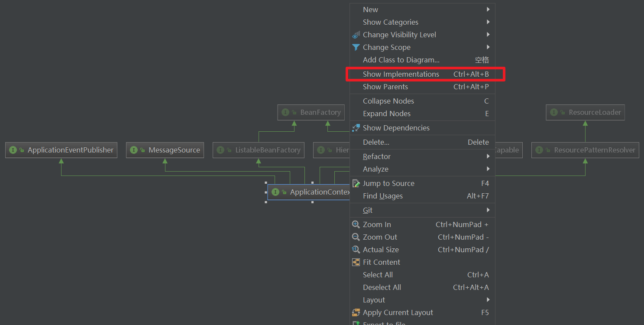Screen dimensions: 644x325
Task: Select Find Usages menu item
Action: (x=422, y=196)
